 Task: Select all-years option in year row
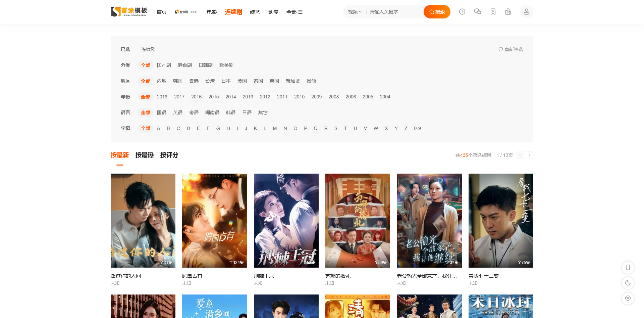[146, 97]
